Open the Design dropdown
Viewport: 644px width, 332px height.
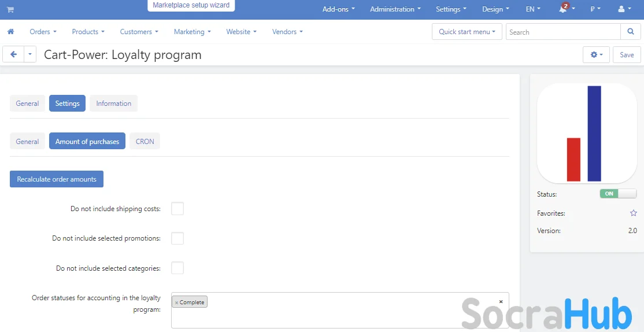496,9
